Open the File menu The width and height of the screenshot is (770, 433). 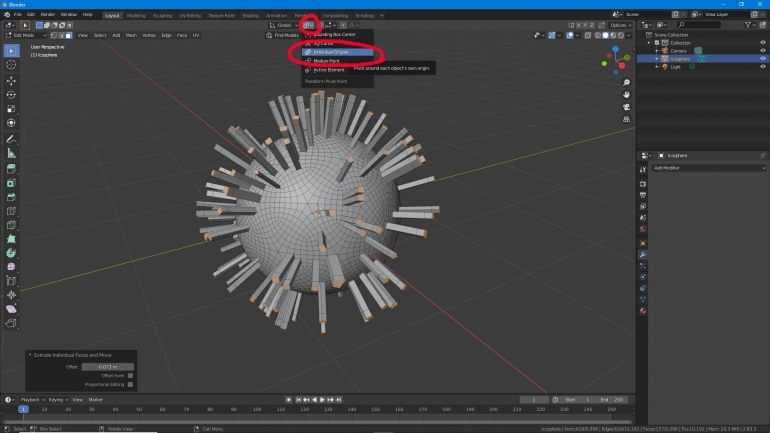tap(18, 15)
